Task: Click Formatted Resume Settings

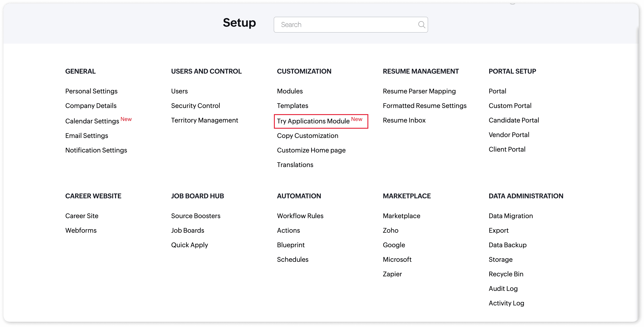Action: tap(425, 106)
